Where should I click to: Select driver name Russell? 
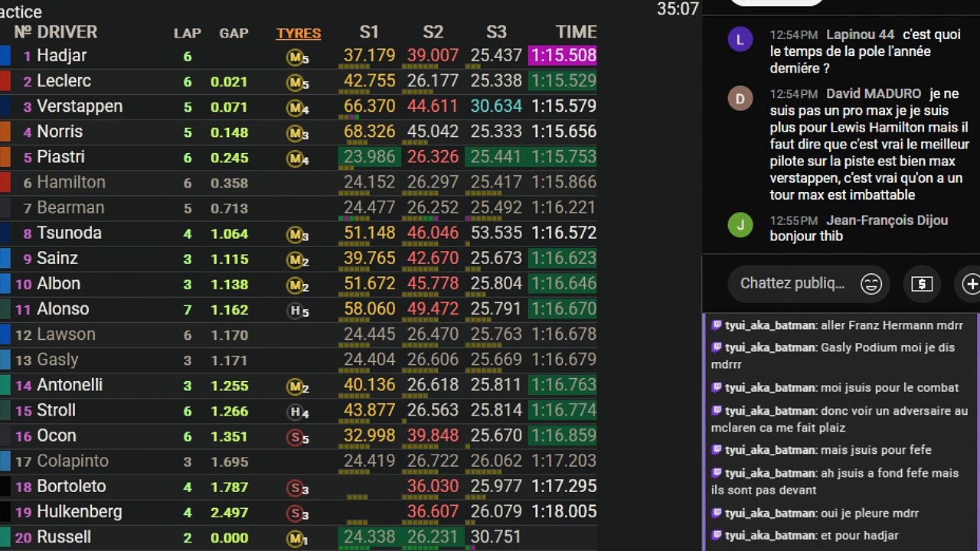[64, 536]
